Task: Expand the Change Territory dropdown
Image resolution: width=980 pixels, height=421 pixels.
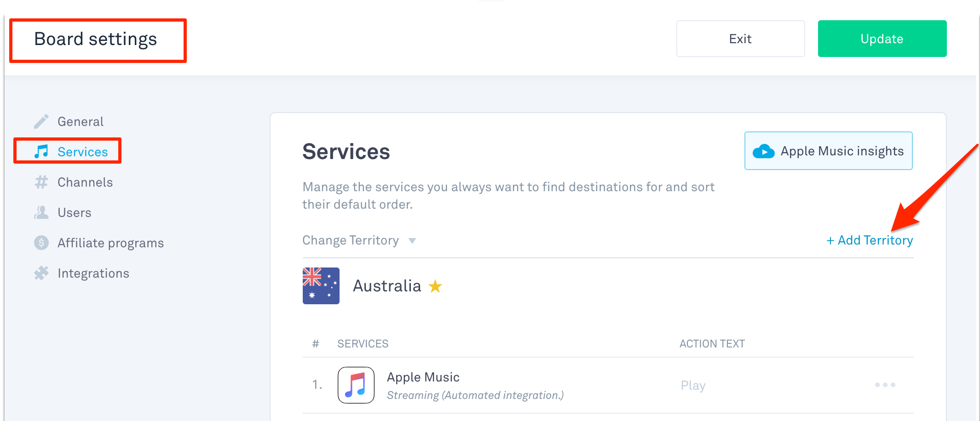Action: pos(359,240)
